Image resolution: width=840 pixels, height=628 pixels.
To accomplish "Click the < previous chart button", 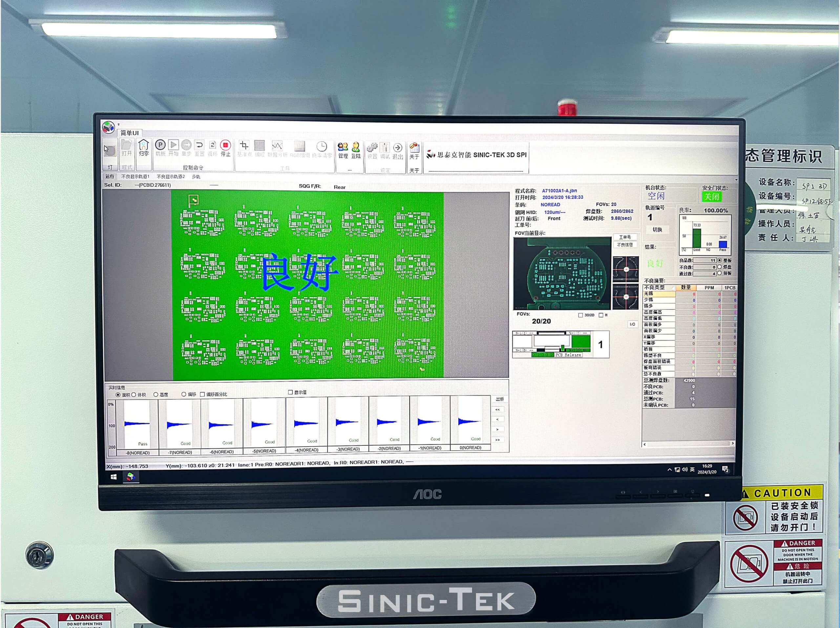I will (497, 419).
